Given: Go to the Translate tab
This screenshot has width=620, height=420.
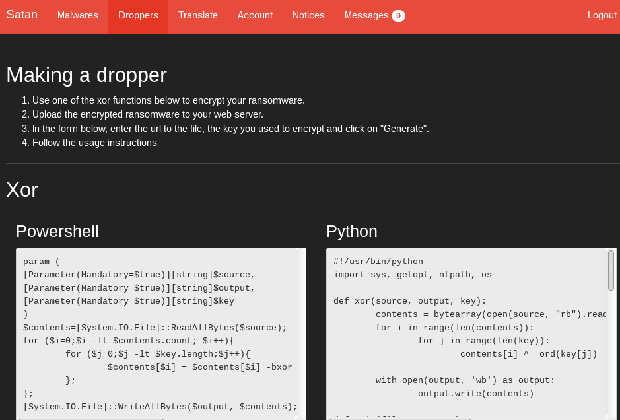Looking at the screenshot, I should (x=198, y=15).
